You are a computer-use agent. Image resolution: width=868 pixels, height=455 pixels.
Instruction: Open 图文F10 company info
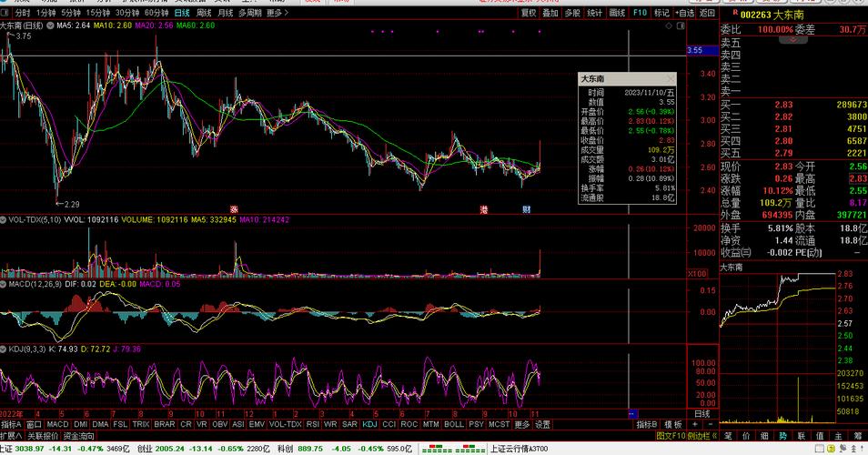click(671, 436)
